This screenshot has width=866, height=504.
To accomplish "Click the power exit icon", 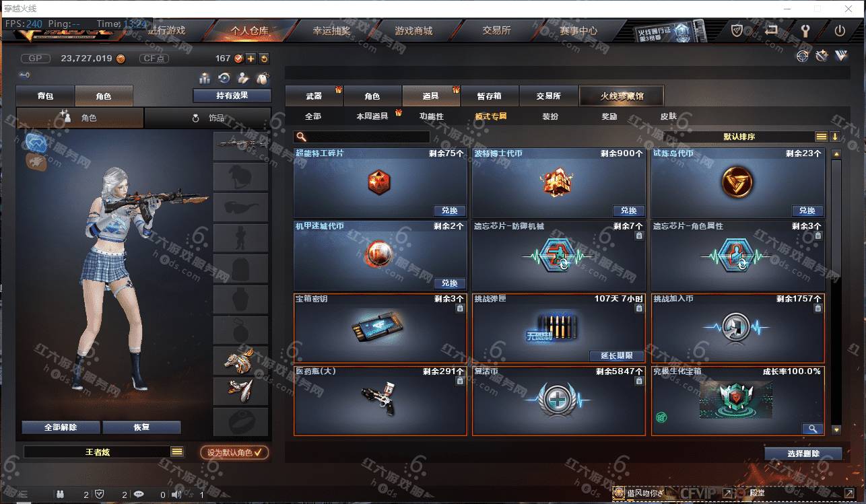I will (x=839, y=31).
